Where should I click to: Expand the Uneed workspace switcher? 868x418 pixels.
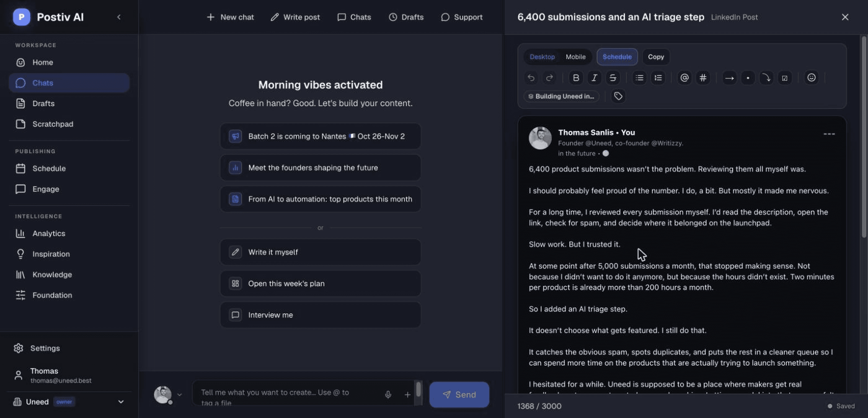69,402
